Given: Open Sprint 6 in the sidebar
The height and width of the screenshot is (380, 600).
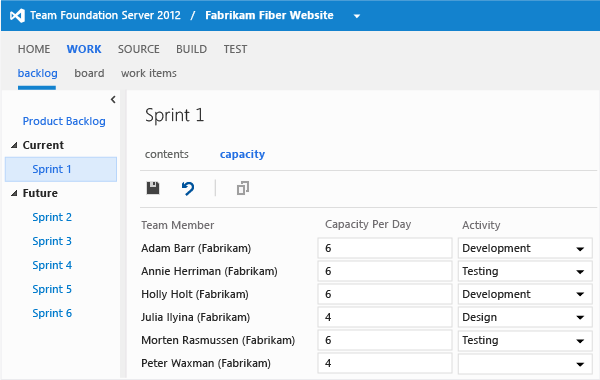Looking at the screenshot, I should point(52,313).
